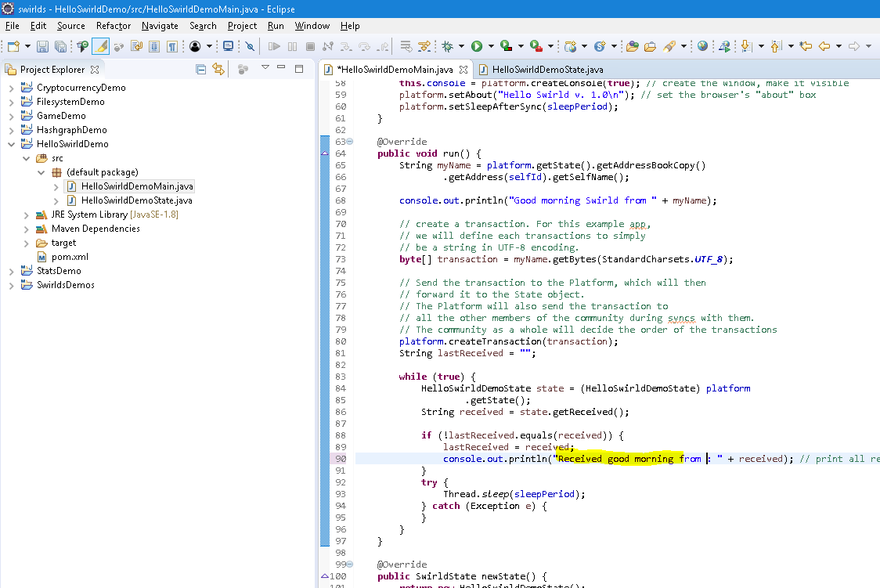Screen dimensions: 880x588
Task: Open the Refactor menu
Action: [x=114, y=26]
